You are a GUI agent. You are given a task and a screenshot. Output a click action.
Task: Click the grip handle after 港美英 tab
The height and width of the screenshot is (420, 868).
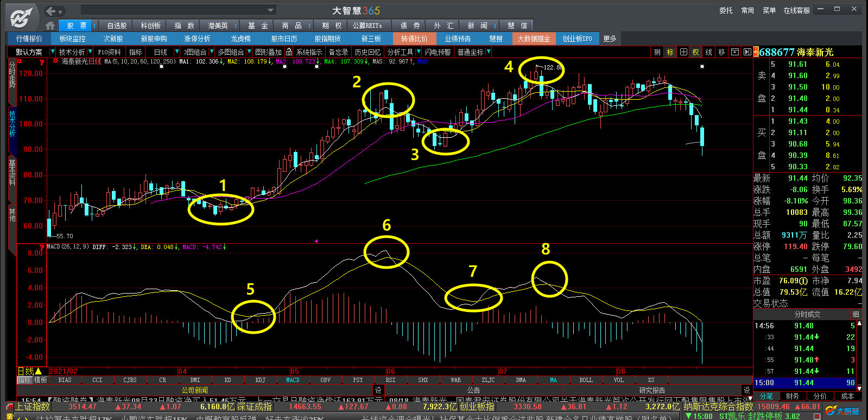237,26
